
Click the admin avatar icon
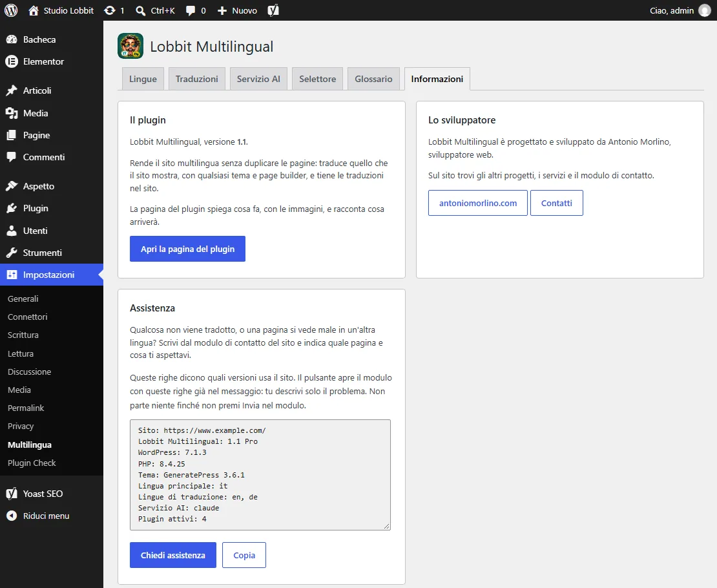(705, 10)
